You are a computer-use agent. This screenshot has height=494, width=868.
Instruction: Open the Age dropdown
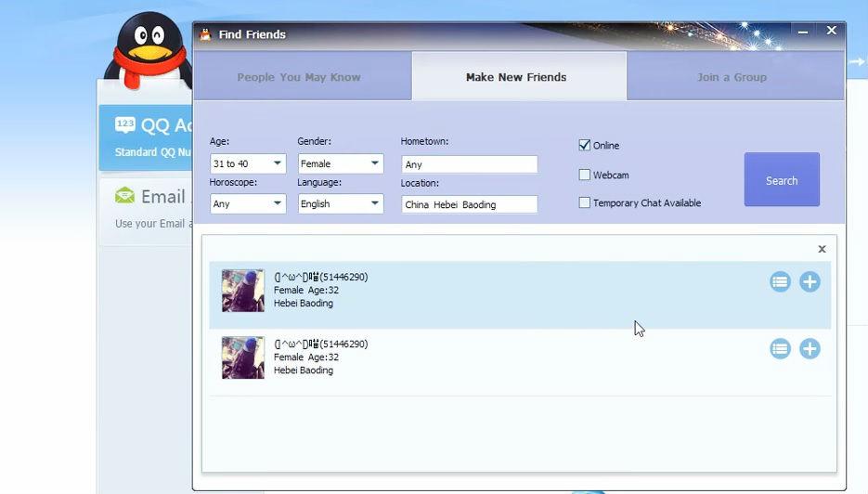click(x=248, y=163)
